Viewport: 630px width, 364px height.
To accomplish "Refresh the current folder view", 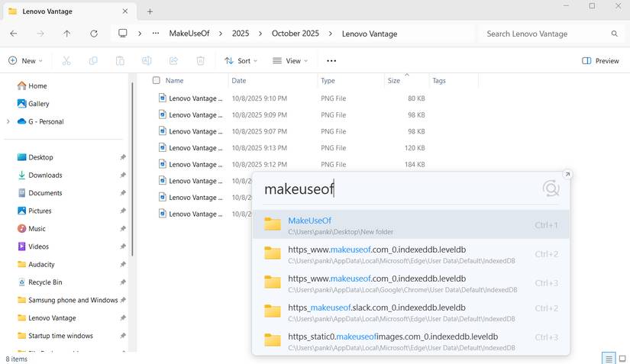I will click(x=94, y=34).
